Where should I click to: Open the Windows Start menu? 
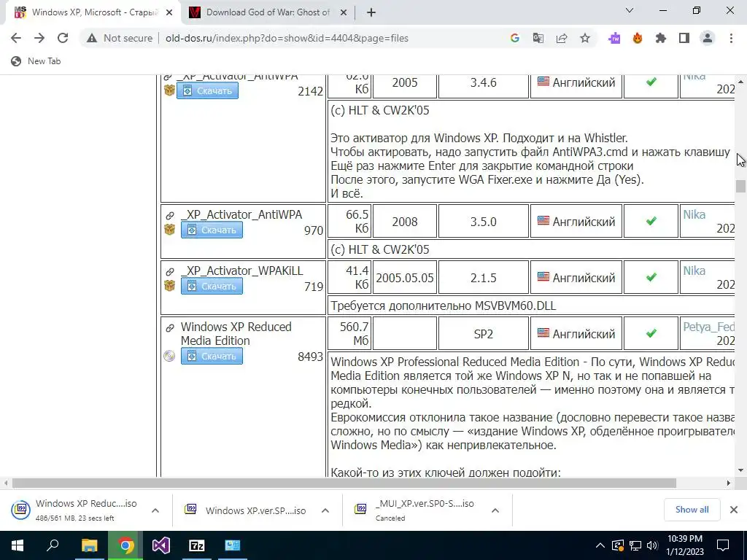click(x=18, y=545)
